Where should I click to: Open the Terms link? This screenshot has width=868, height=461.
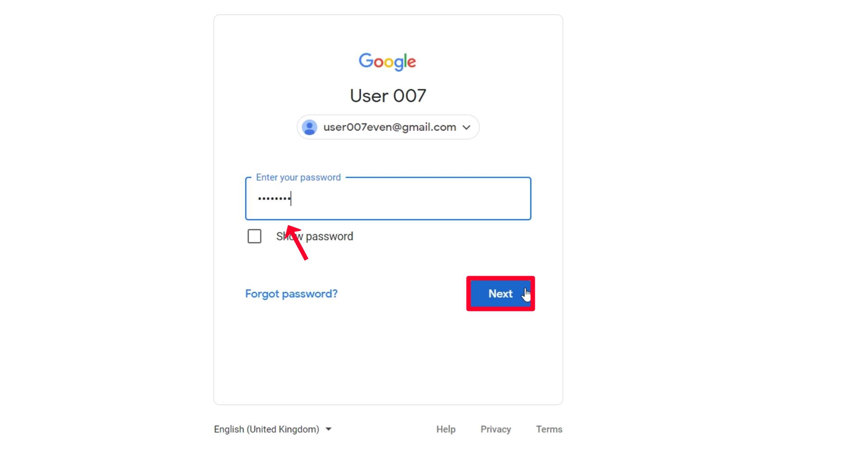[x=549, y=429]
